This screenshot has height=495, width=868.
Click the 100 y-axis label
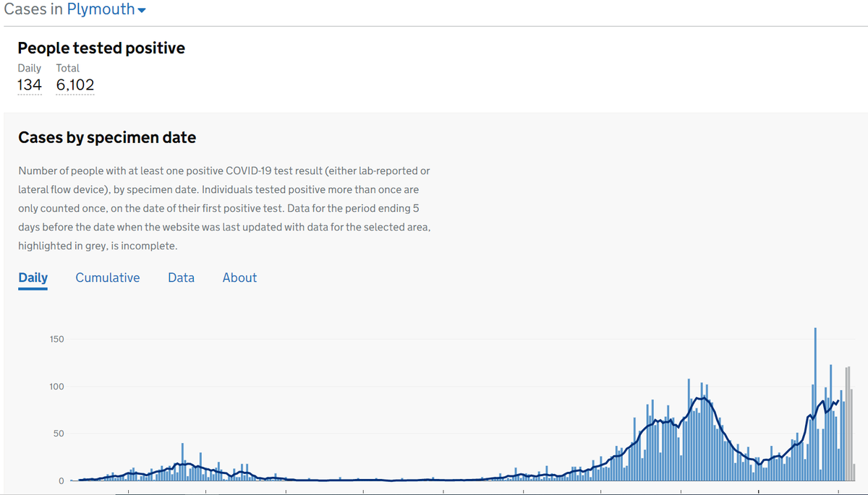(x=56, y=387)
